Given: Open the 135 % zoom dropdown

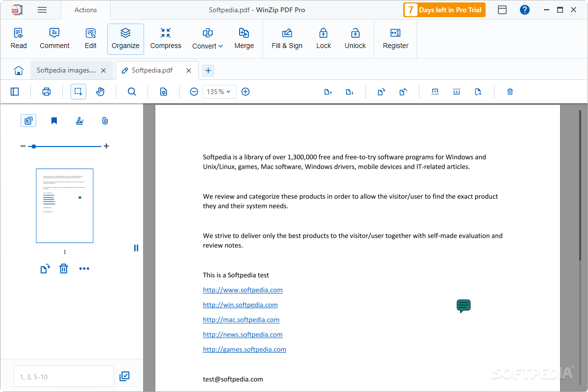Looking at the screenshot, I should 219,92.
